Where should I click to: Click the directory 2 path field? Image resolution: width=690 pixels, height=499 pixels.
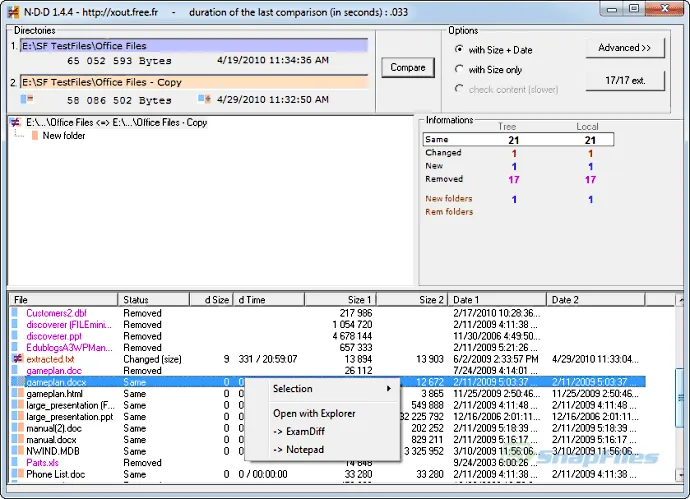194,82
